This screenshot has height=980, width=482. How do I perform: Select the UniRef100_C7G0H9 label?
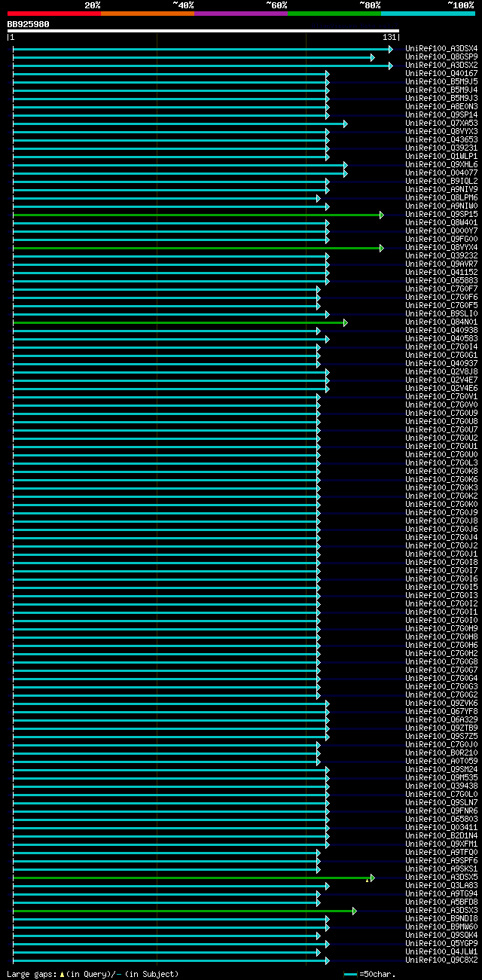pos(441,629)
